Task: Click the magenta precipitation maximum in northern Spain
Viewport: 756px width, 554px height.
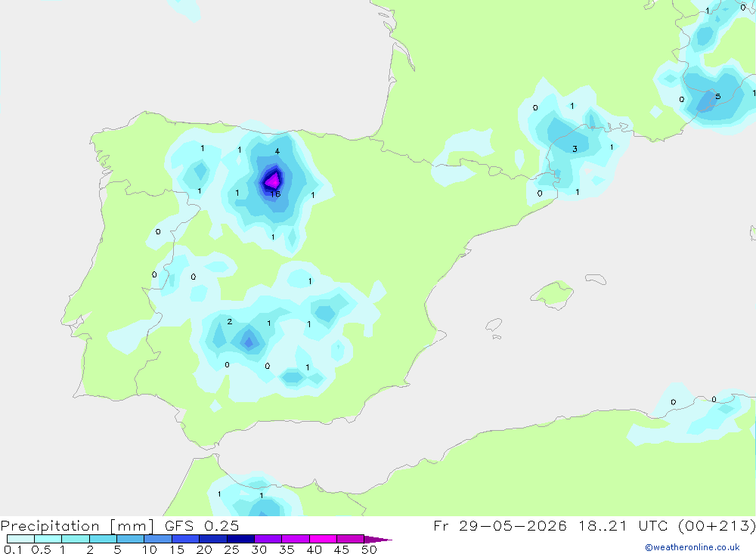Action: (x=273, y=181)
